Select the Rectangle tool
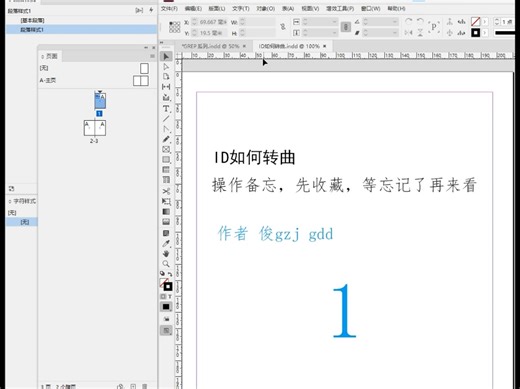Image resolution: width=520 pixels, height=389 pixels. [x=166, y=160]
